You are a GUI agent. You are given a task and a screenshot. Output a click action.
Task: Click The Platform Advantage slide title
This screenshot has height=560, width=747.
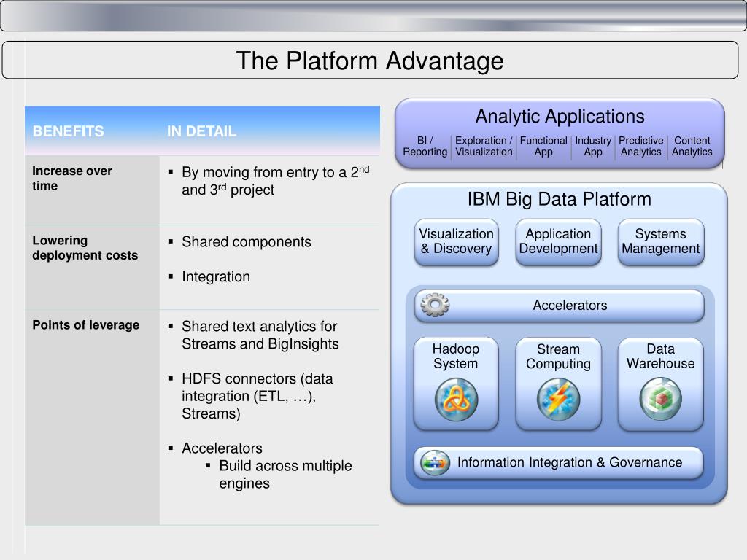click(x=370, y=61)
